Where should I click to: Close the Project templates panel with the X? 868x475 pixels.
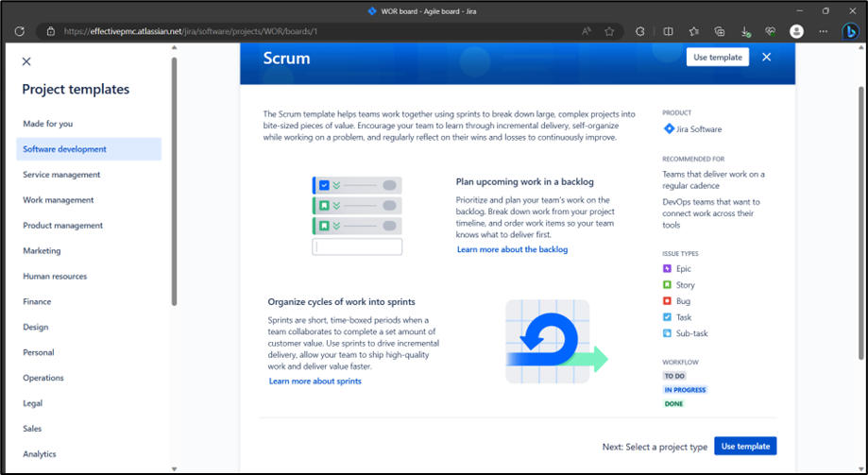coord(26,61)
